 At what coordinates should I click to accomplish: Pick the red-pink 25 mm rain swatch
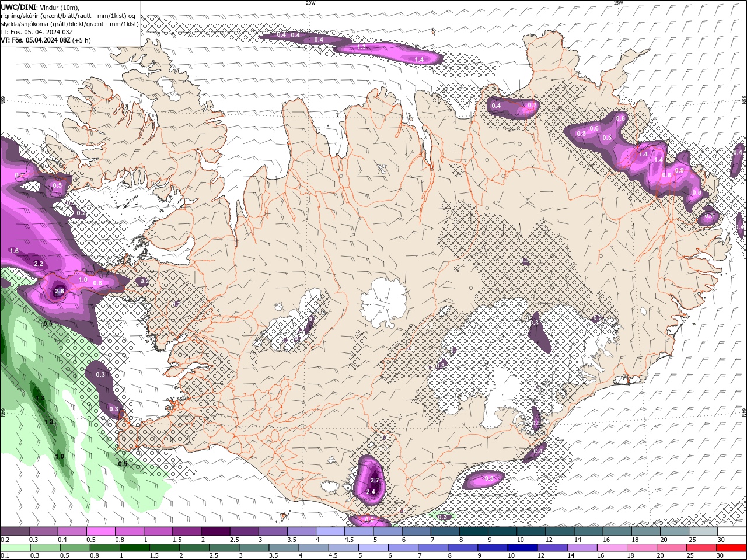coord(702,548)
